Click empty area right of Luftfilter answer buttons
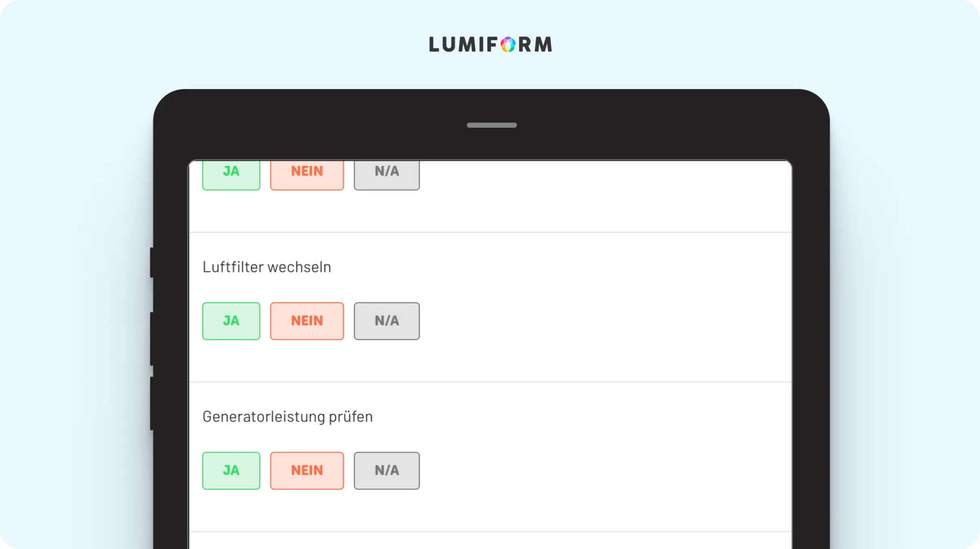This screenshot has height=549, width=980. coord(605,321)
